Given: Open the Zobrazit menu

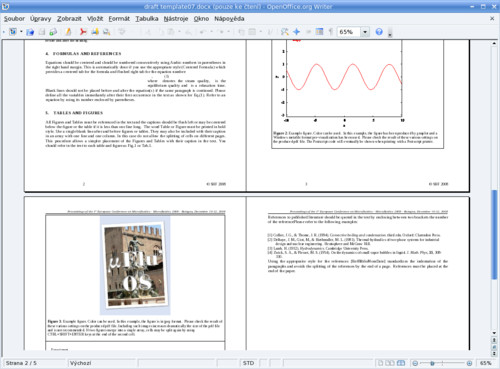Looking at the screenshot, I should pyautogui.click(x=69, y=19).
